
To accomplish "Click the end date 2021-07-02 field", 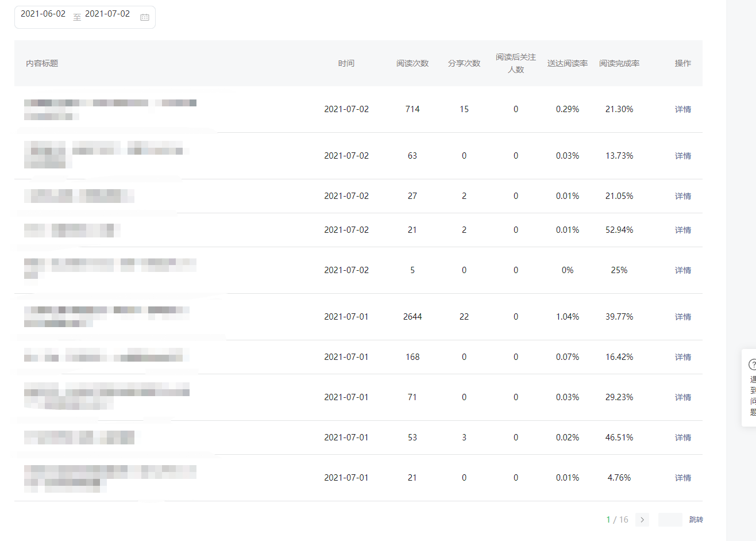I will [x=107, y=14].
